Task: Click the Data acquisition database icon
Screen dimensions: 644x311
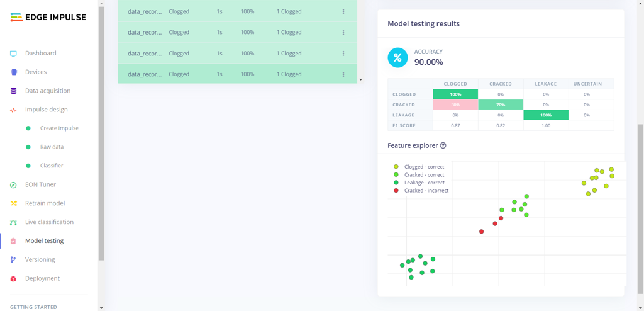Action: coord(13,91)
